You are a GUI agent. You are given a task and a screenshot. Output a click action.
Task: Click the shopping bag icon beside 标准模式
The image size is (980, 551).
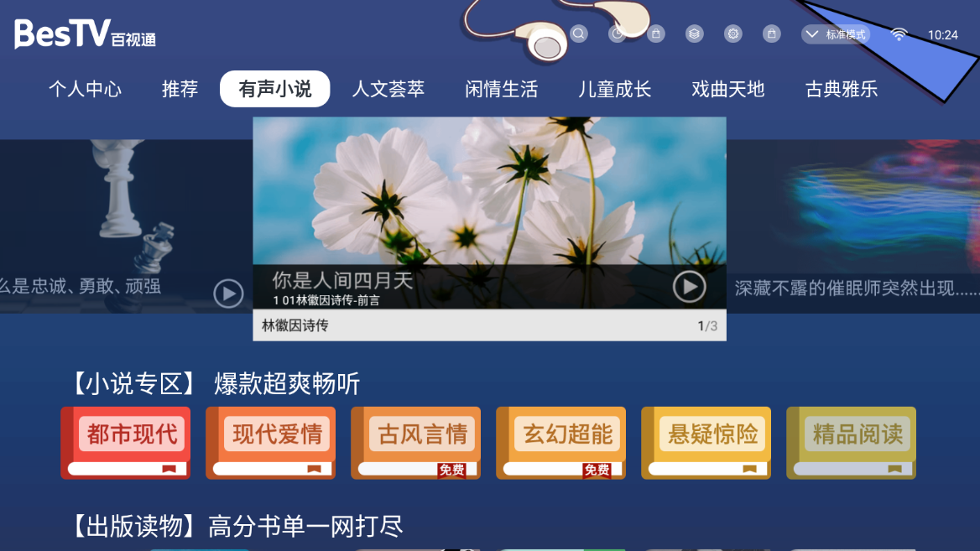(771, 34)
